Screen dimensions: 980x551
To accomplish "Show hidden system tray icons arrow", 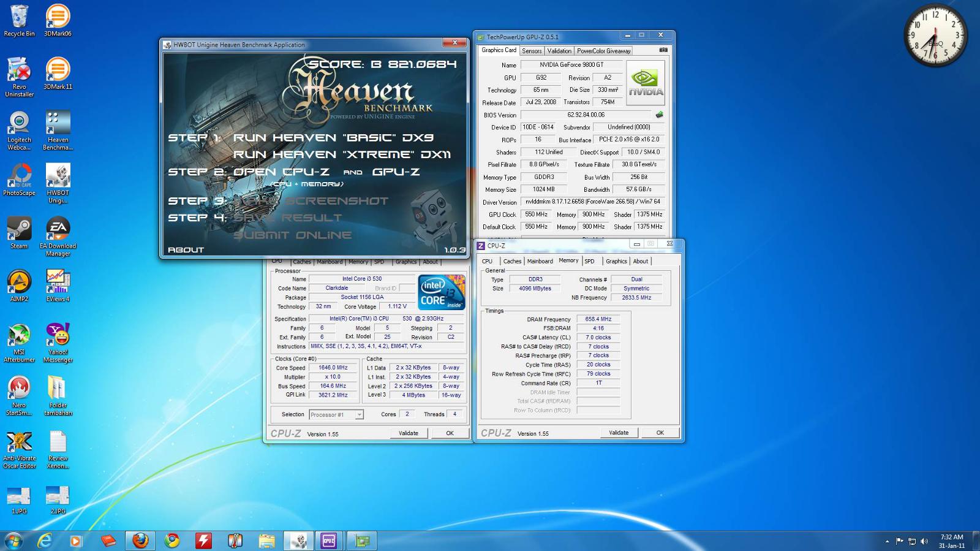I will pyautogui.click(x=887, y=541).
